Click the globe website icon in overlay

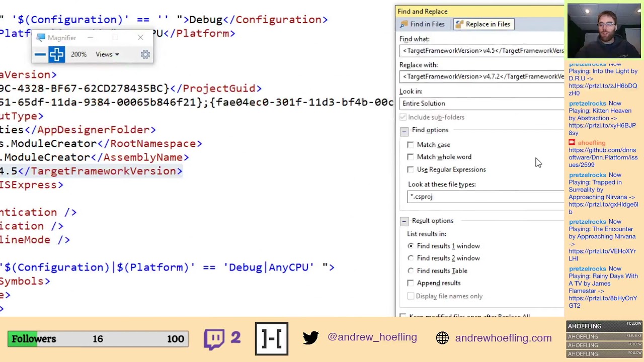[x=442, y=338]
